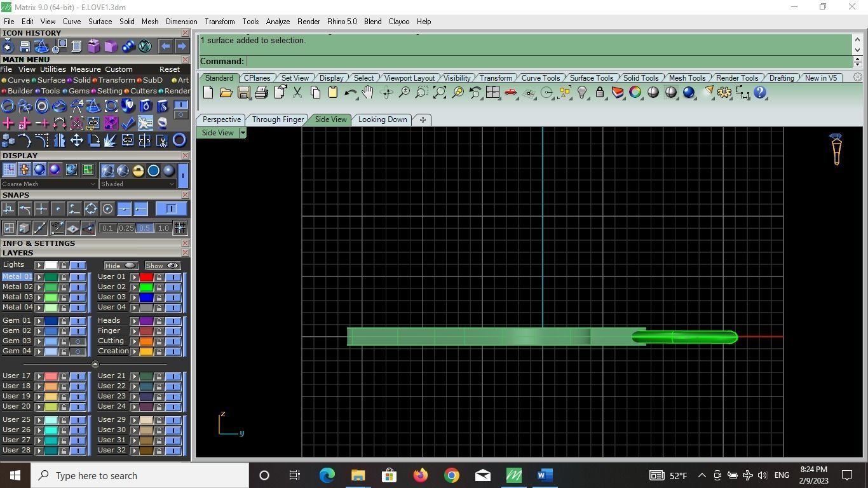Open the Surface menu in menu bar
This screenshot has height=488, width=868.
coord(100,22)
